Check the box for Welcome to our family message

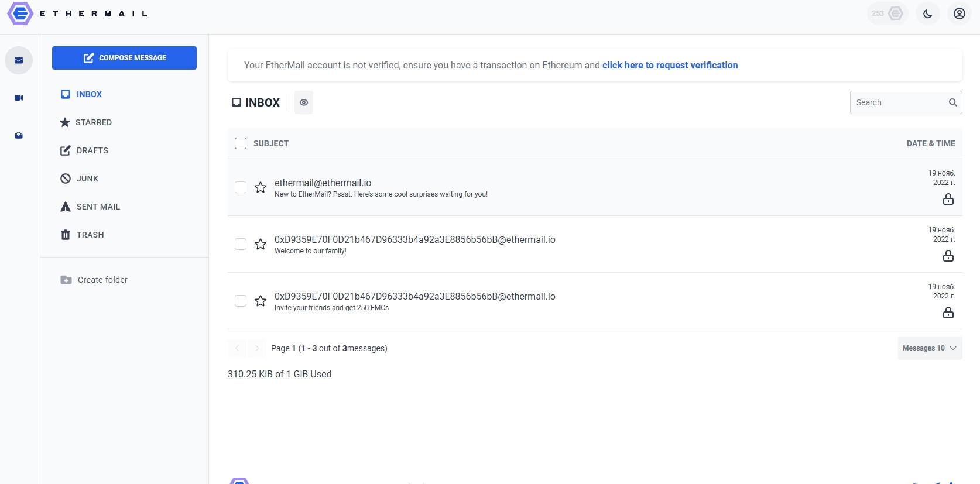[x=241, y=244]
